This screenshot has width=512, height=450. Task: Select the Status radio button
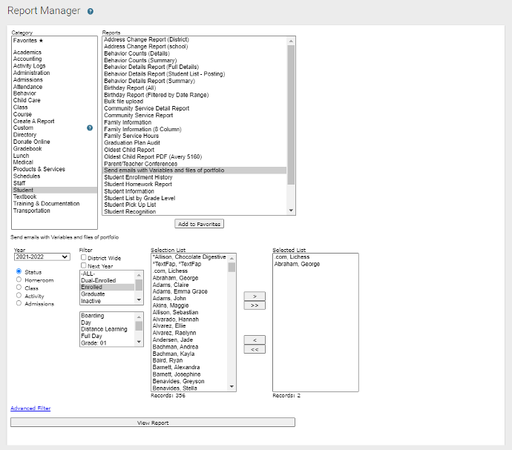click(x=19, y=272)
